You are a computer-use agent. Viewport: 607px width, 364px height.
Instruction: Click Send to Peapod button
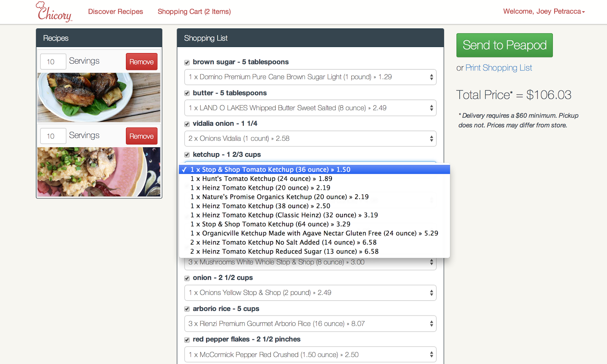pyautogui.click(x=505, y=45)
